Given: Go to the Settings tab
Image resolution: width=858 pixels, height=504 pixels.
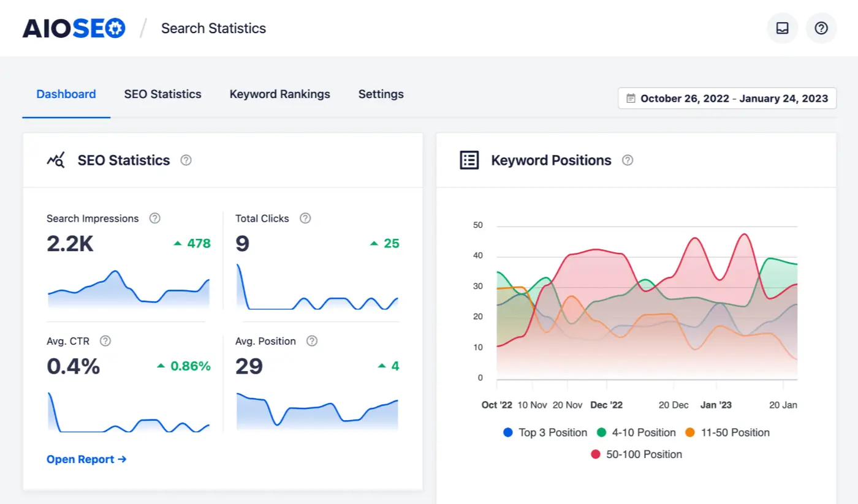Looking at the screenshot, I should [381, 94].
